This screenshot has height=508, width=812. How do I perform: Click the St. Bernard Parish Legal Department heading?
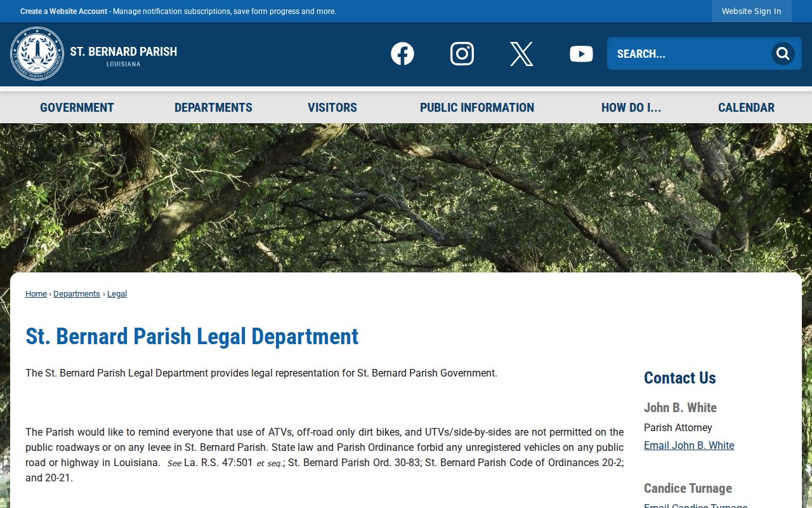coord(192,336)
